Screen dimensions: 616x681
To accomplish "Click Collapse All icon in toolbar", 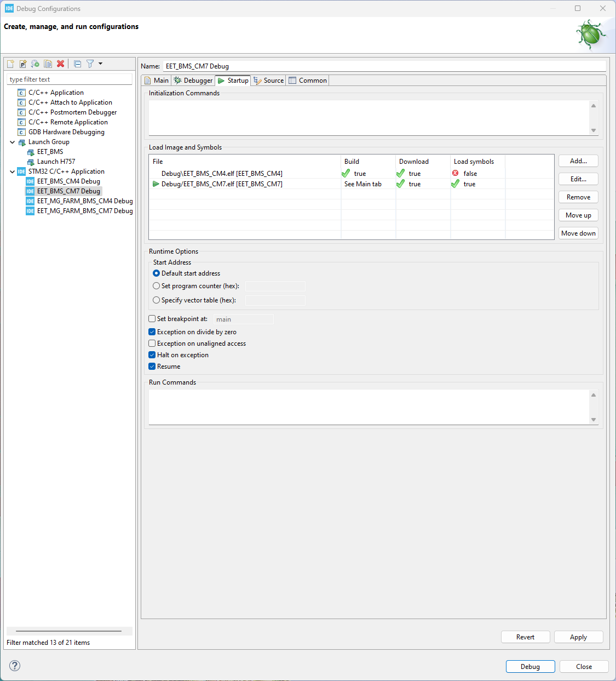I will point(77,64).
